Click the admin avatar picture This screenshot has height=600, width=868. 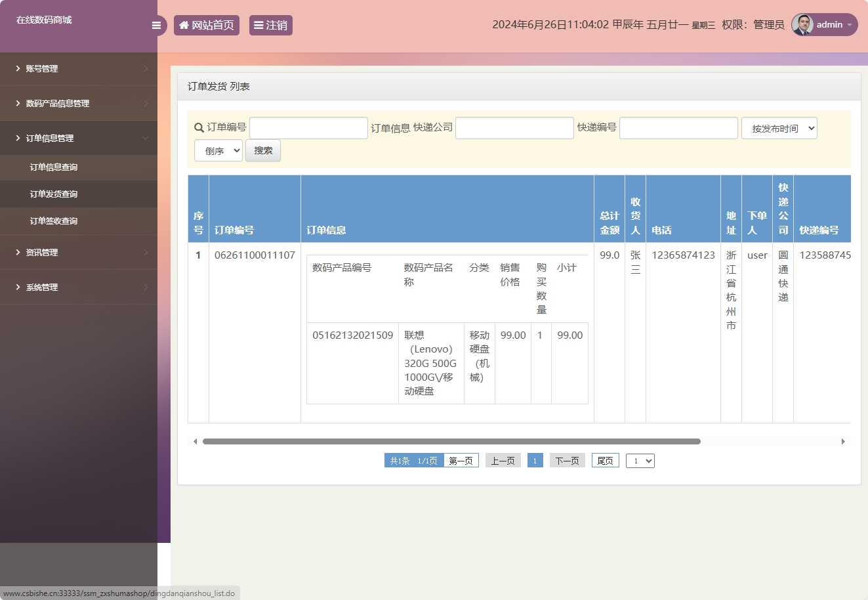804,24
